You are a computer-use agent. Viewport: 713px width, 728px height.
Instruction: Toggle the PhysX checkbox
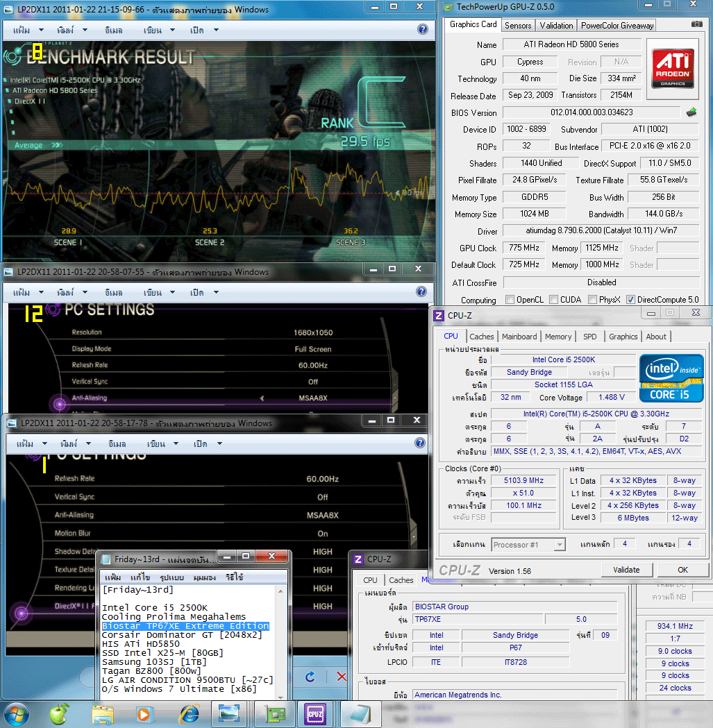click(x=592, y=300)
